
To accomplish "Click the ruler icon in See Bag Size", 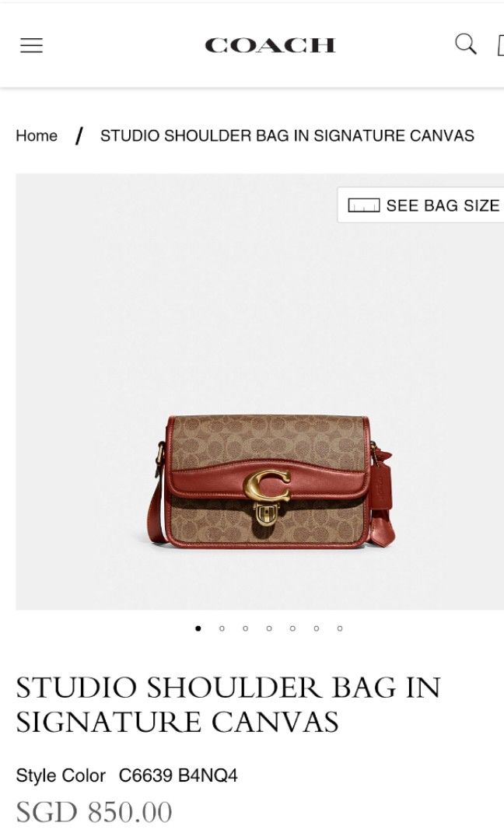I will coord(364,205).
